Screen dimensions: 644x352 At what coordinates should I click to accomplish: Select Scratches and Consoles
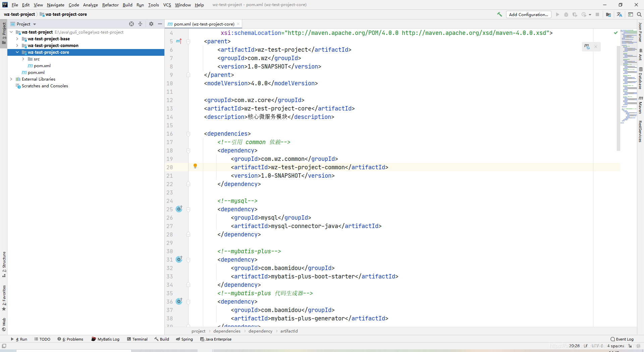(x=45, y=86)
